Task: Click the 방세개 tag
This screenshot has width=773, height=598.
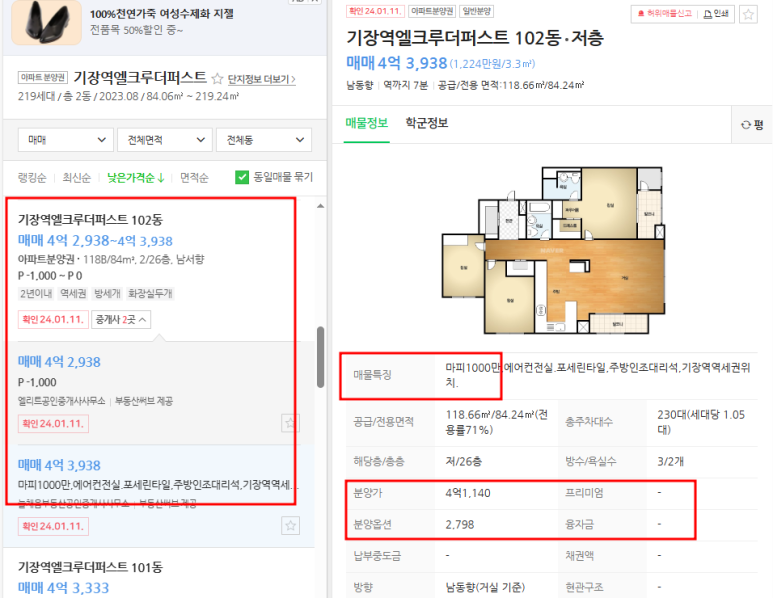Action: (x=107, y=294)
